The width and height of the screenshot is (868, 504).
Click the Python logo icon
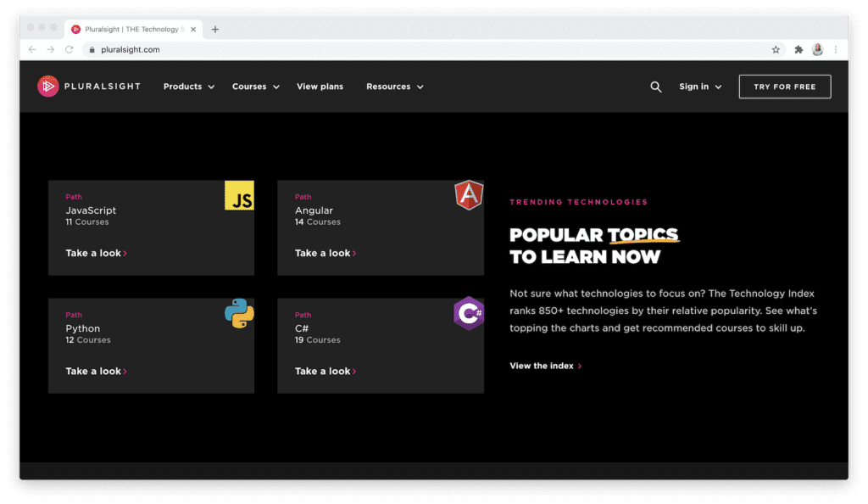[x=239, y=313]
